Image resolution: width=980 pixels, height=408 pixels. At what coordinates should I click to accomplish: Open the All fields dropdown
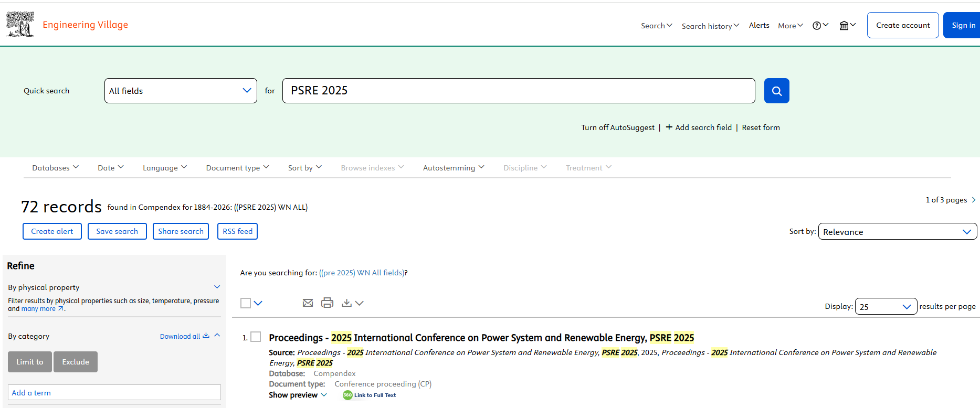click(x=181, y=91)
